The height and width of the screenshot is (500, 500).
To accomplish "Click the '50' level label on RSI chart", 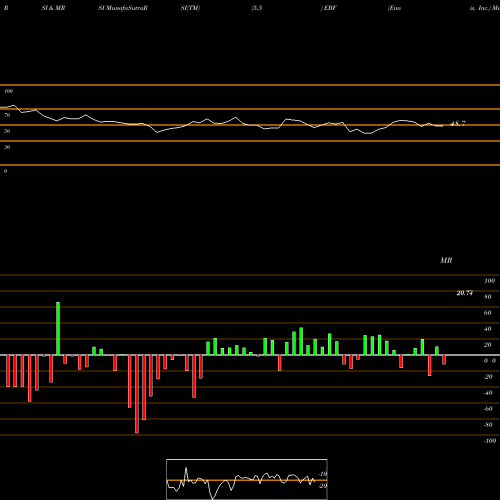I will [x=7, y=131].
